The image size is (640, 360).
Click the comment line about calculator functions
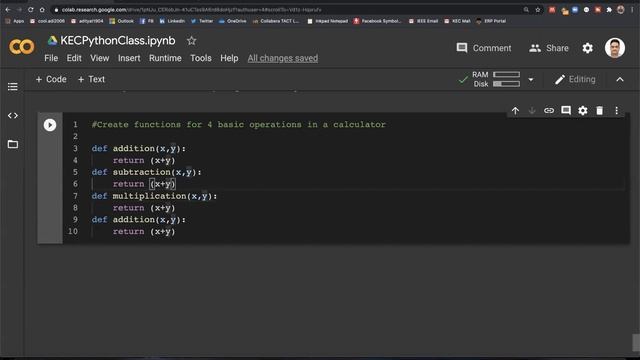pyautogui.click(x=239, y=124)
